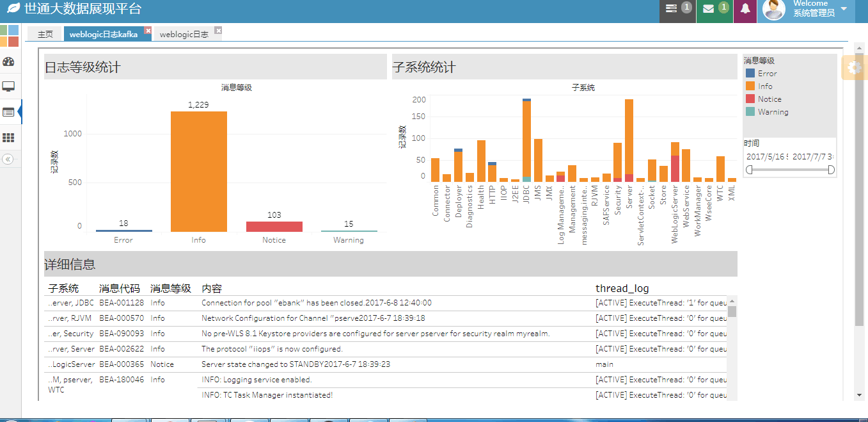
Task: Switch to the 主页 tab
Action: pos(45,35)
